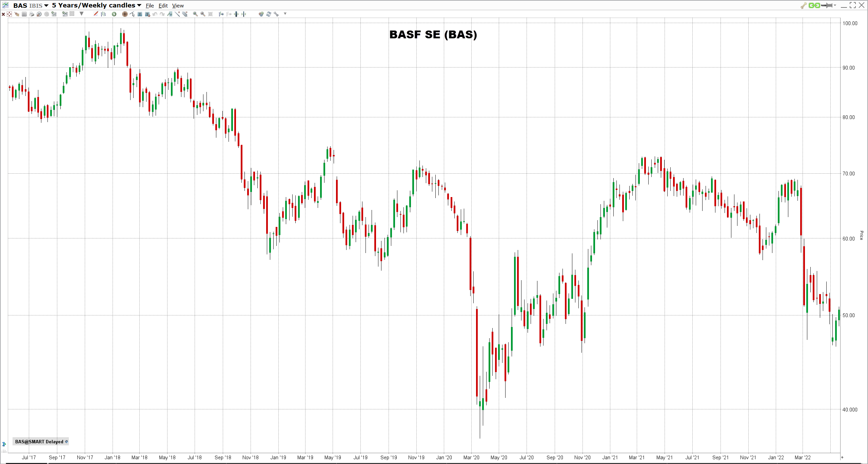Click the remove text annotation icon
This screenshot has height=464, width=868.
147,14
